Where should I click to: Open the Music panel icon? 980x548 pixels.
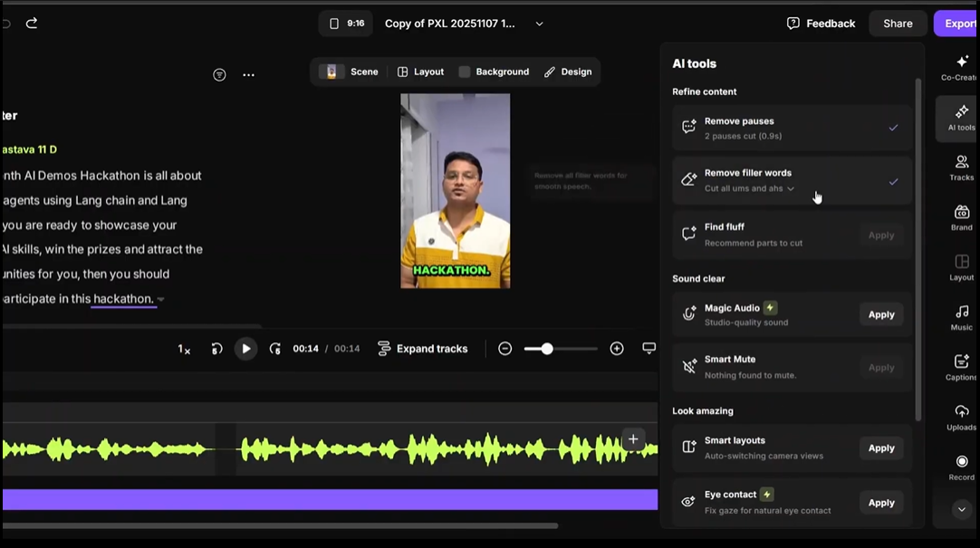click(x=961, y=318)
